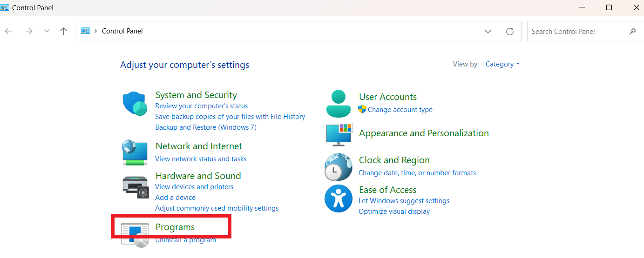Open the address bar history dropdown chevron
Image resolution: width=644 pixels, height=258 pixels.
click(x=488, y=32)
